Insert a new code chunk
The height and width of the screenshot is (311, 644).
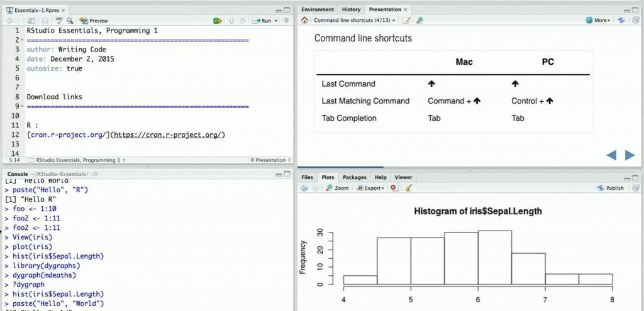(217, 21)
